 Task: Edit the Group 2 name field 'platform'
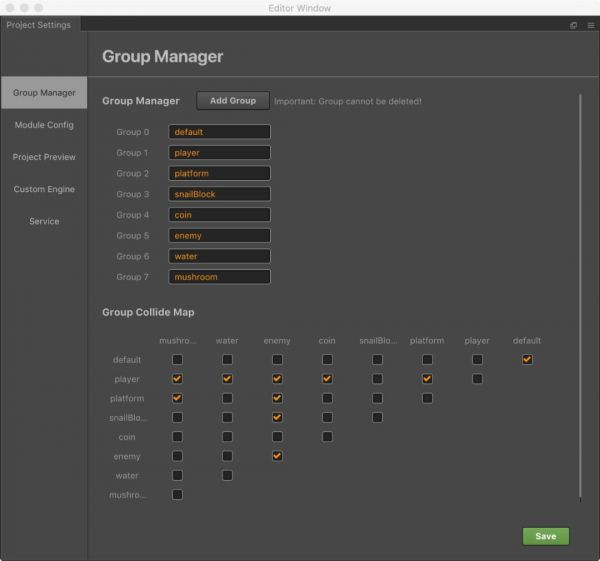coord(219,173)
